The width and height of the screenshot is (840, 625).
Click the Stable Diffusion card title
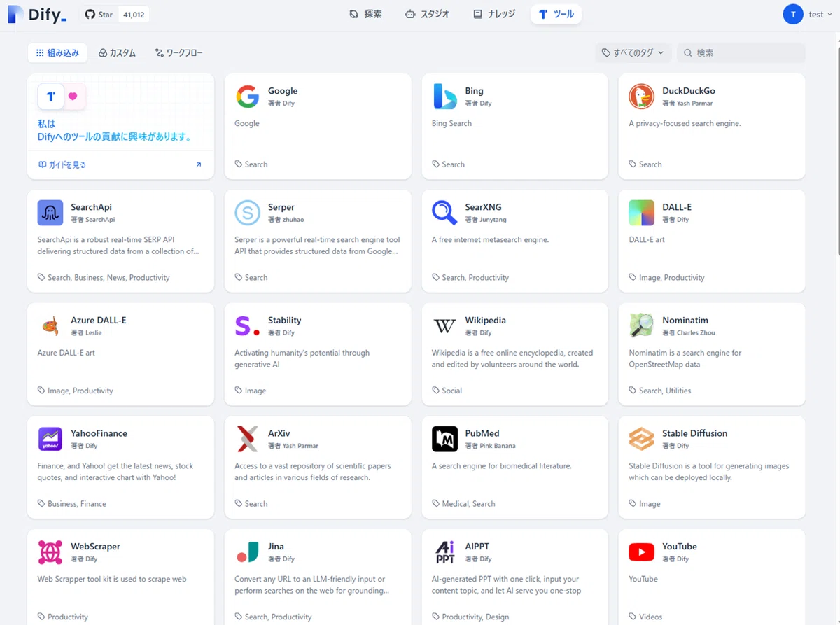pyautogui.click(x=694, y=433)
